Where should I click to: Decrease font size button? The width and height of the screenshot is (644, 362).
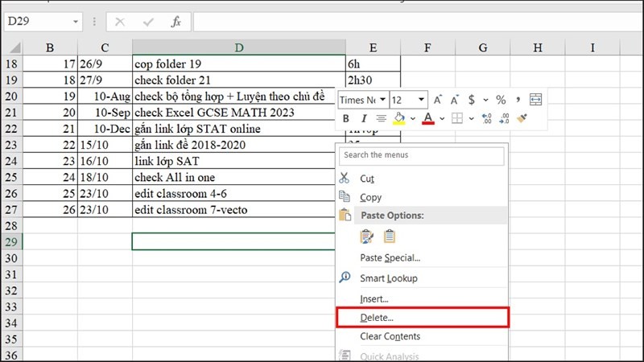click(454, 100)
